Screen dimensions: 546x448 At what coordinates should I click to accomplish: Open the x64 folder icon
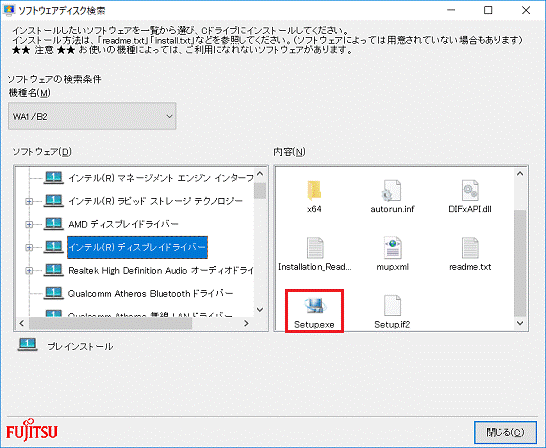click(x=314, y=190)
